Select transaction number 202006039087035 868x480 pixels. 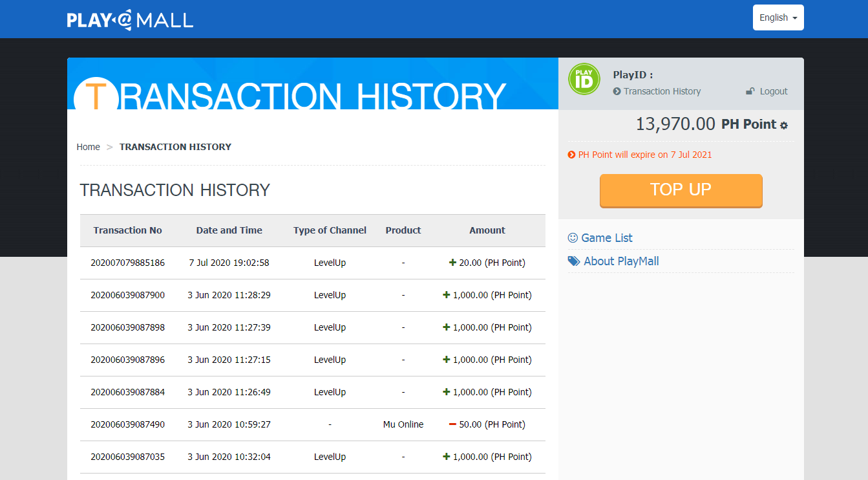point(128,457)
